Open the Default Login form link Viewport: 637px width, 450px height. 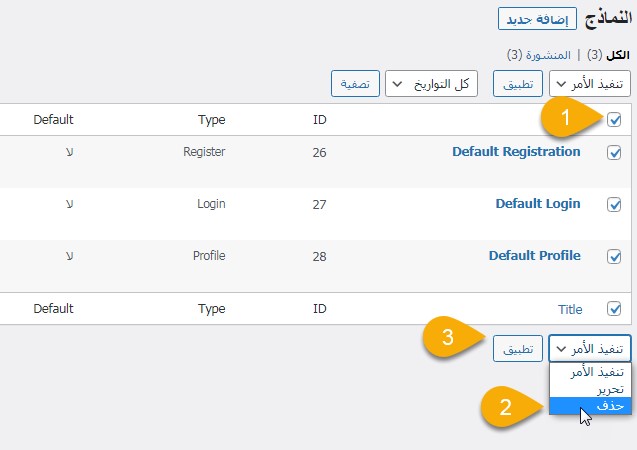(x=538, y=204)
